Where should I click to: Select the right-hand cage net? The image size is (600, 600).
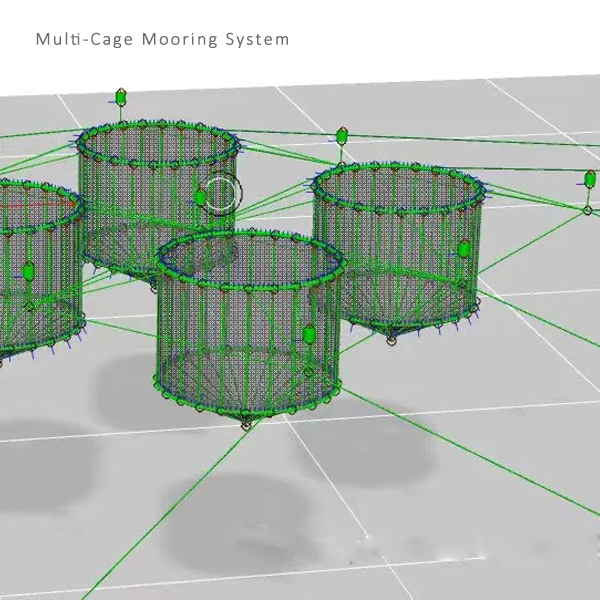pos(400,250)
